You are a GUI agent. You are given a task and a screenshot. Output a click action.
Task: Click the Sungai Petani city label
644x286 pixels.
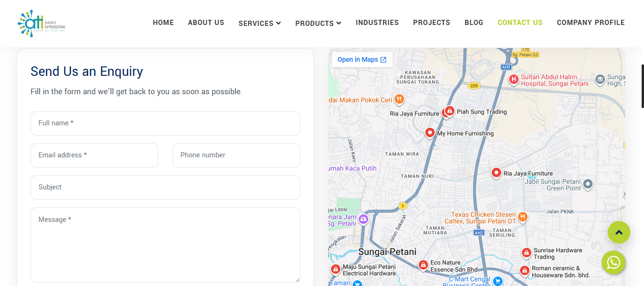tap(388, 252)
